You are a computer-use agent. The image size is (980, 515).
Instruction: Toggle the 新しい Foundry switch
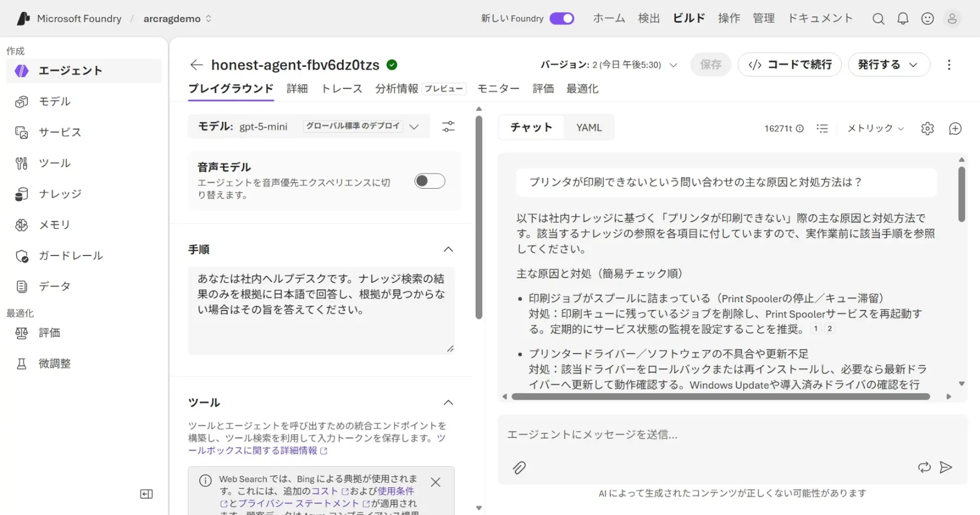pyautogui.click(x=562, y=18)
